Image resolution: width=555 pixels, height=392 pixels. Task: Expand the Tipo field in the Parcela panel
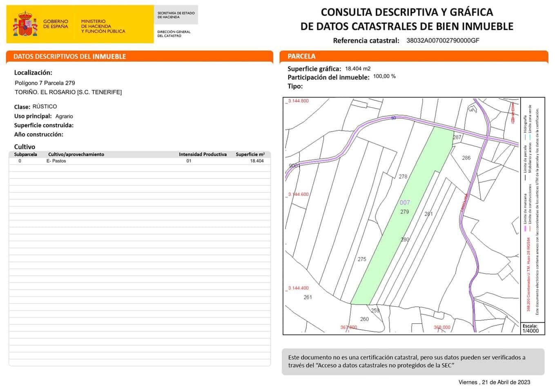pos(295,86)
